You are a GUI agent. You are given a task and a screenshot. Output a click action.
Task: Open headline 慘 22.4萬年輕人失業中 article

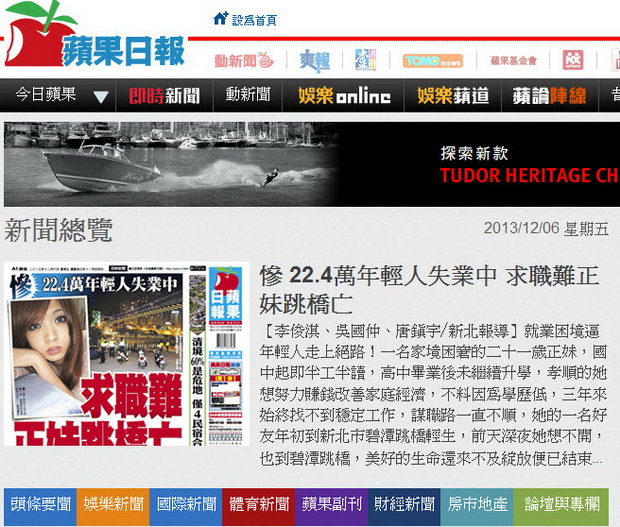pyautogui.click(x=429, y=290)
